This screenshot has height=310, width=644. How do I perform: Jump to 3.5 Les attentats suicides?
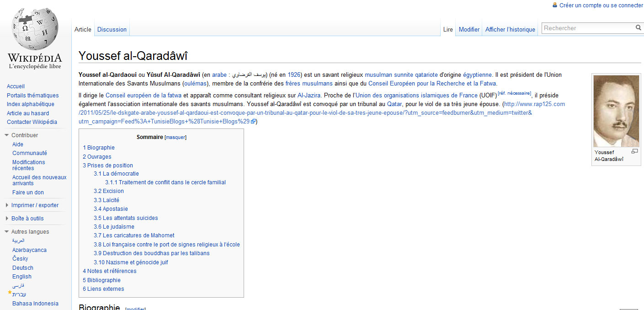coord(126,218)
